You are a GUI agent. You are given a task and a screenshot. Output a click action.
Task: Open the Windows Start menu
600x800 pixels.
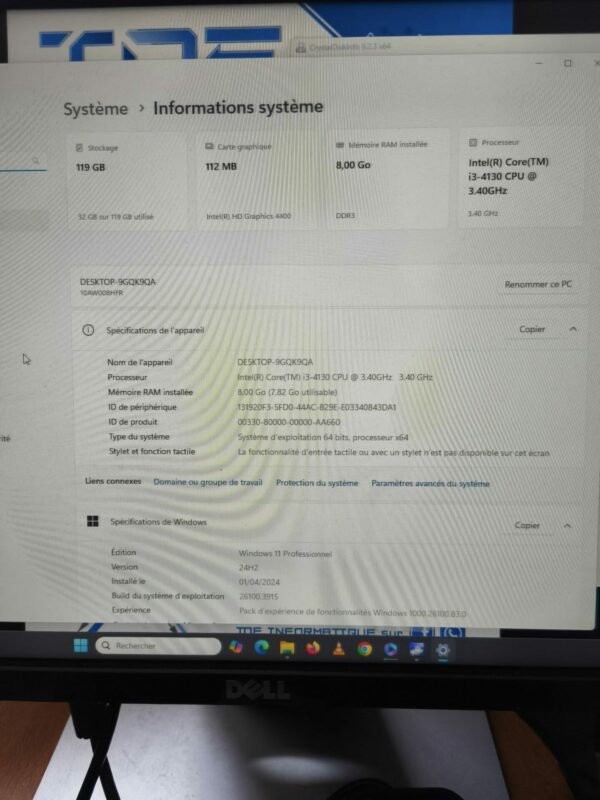(81, 645)
